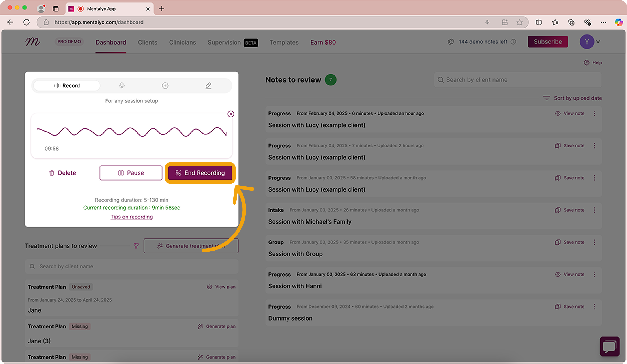
Task: Open more options for Session with Group
Action: pos(595,243)
